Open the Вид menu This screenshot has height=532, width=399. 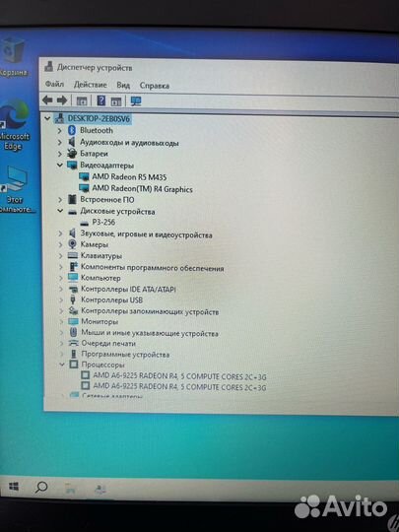click(123, 85)
